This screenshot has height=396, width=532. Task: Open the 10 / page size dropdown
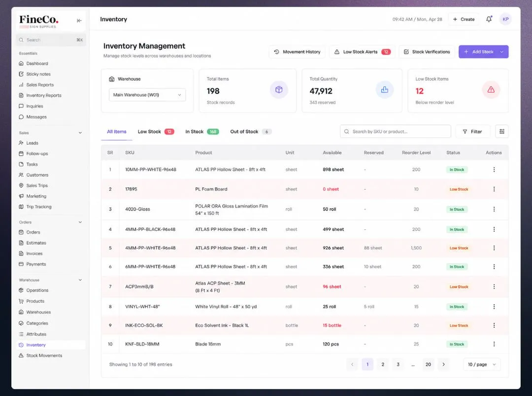tap(482, 364)
